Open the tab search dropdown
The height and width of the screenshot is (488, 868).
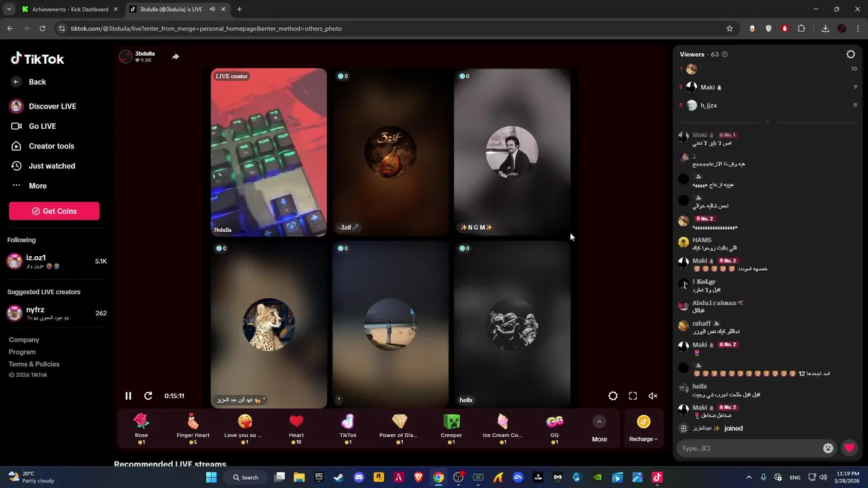pyautogui.click(x=9, y=9)
